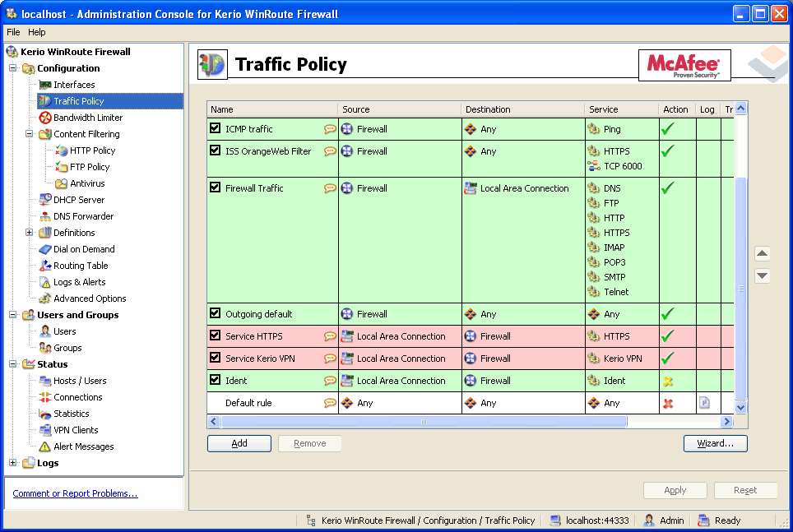Click the comment bubble of Default rule
This screenshot has width=793, height=532.
330,403
